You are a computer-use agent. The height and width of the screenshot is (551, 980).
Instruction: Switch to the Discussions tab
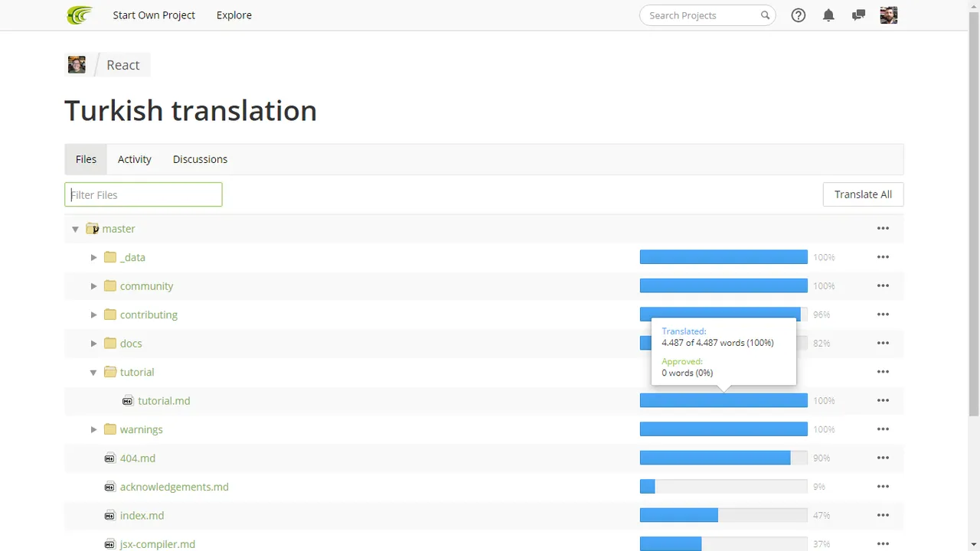200,159
